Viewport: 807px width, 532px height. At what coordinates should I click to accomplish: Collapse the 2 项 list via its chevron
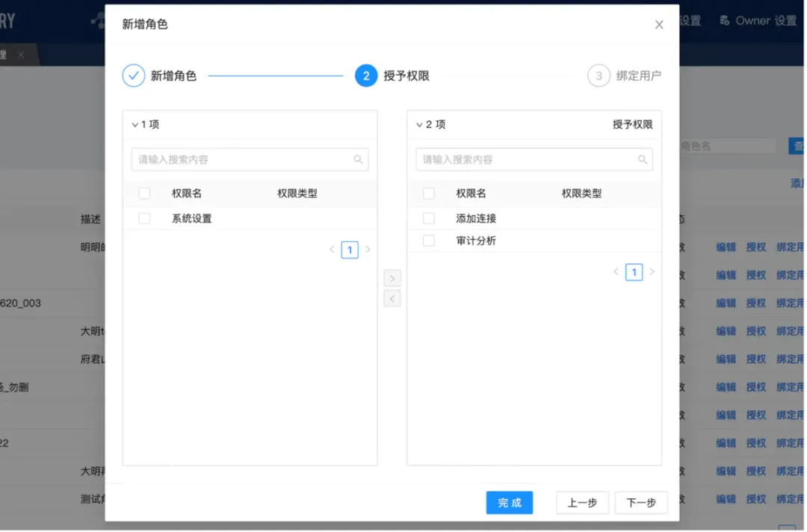[x=418, y=124]
